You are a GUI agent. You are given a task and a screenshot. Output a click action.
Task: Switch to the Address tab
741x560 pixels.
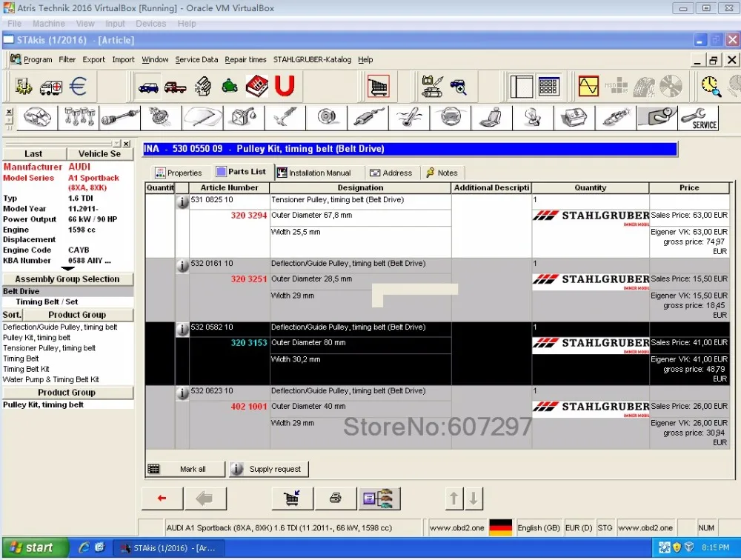pyautogui.click(x=391, y=173)
